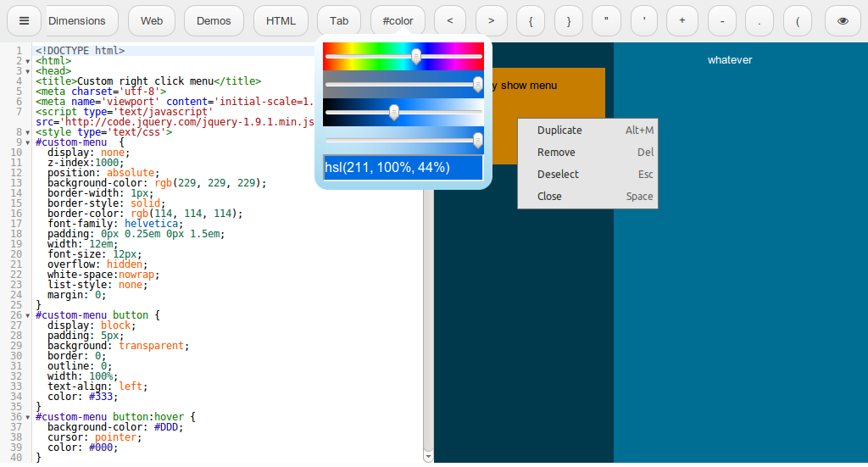868x467 pixels.
Task: Click the 'whatever' text in preview
Action: [x=730, y=60]
